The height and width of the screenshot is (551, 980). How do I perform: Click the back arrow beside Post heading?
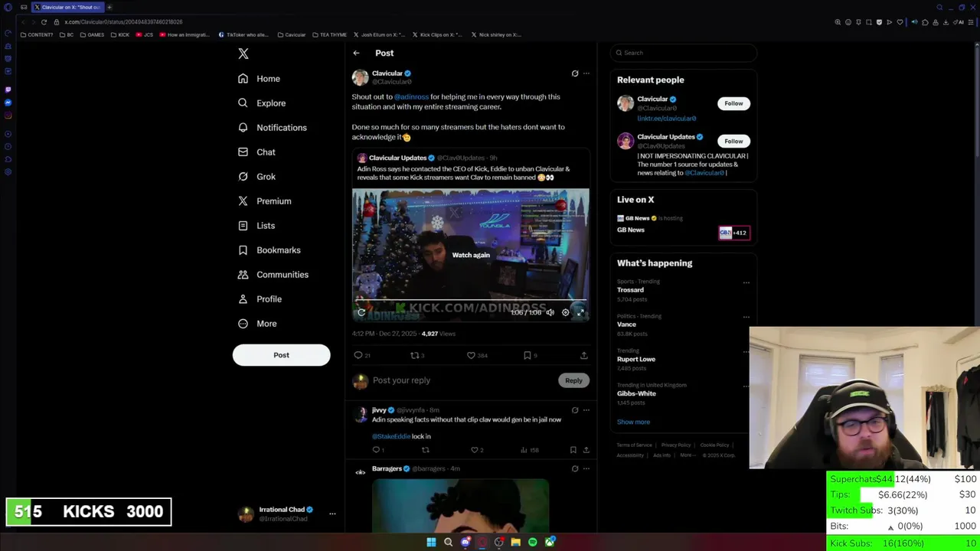click(356, 53)
